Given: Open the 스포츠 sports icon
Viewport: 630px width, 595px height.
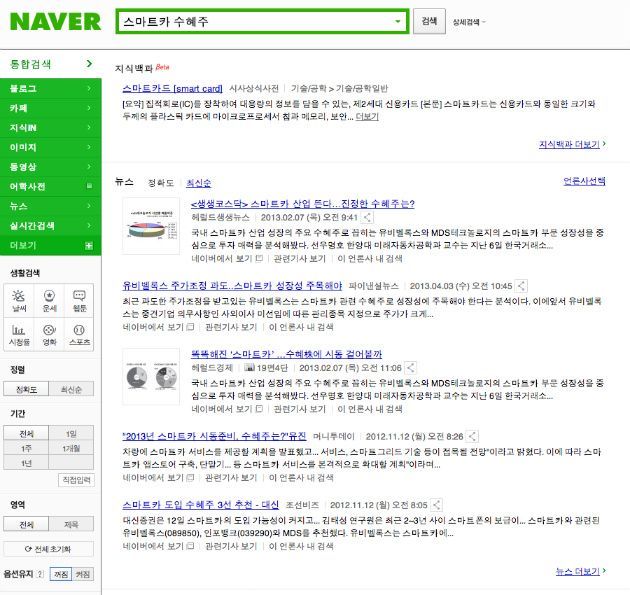Looking at the screenshot, I should click(x=79, y=335).
